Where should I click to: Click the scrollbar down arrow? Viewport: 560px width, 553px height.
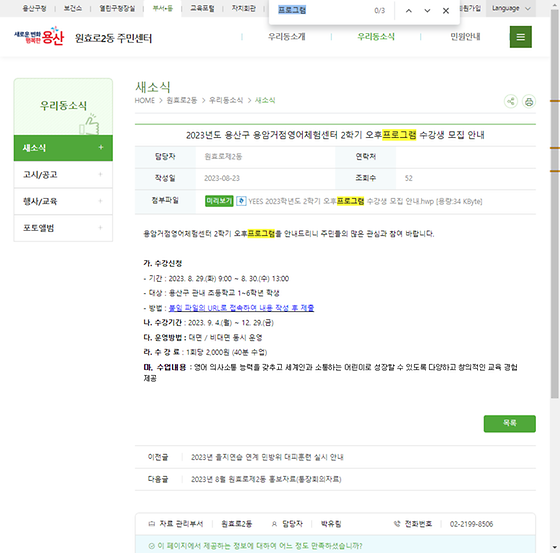point(554,548)
